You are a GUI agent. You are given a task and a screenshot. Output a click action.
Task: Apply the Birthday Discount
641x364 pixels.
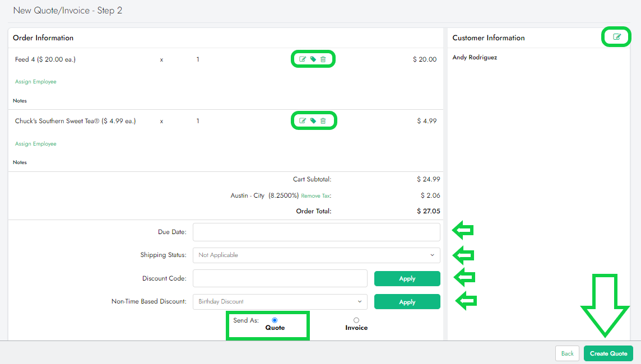tap(407, 302)
